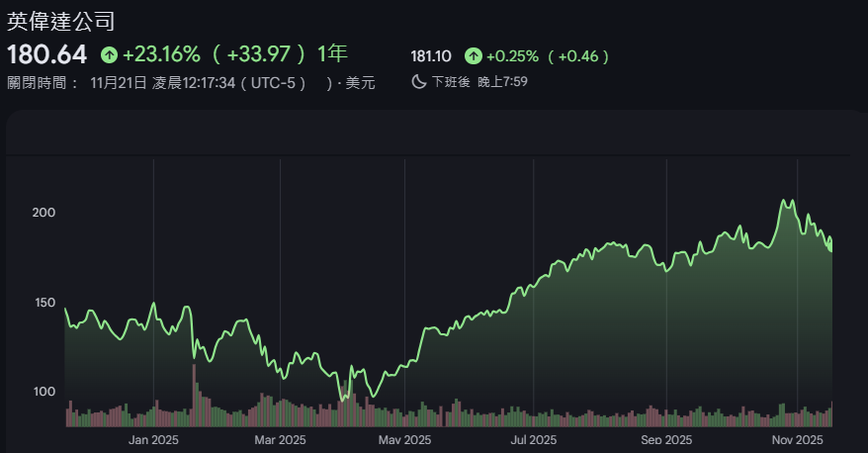Click the Jan 2025 axis label

pos(152,439)
